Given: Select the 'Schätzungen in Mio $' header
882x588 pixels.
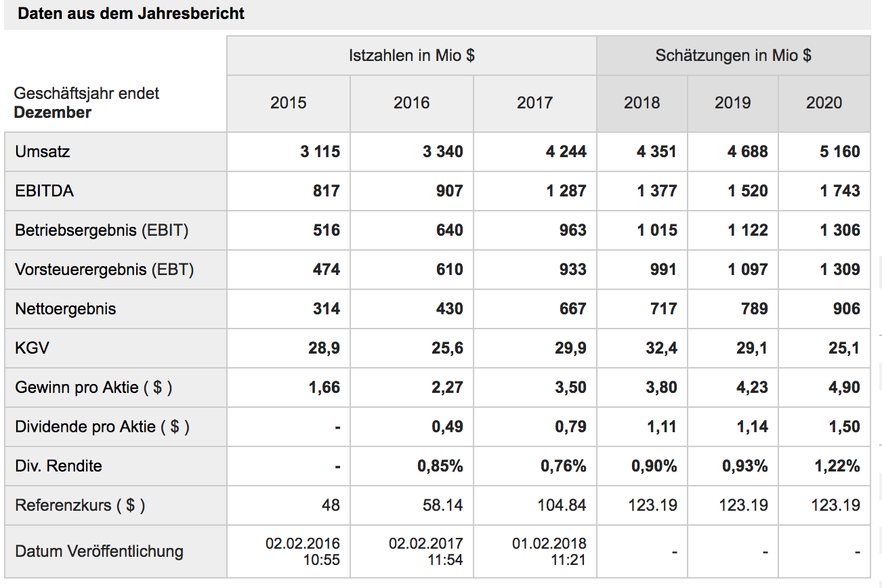Looking at the screenshot, I should [733, 56].
